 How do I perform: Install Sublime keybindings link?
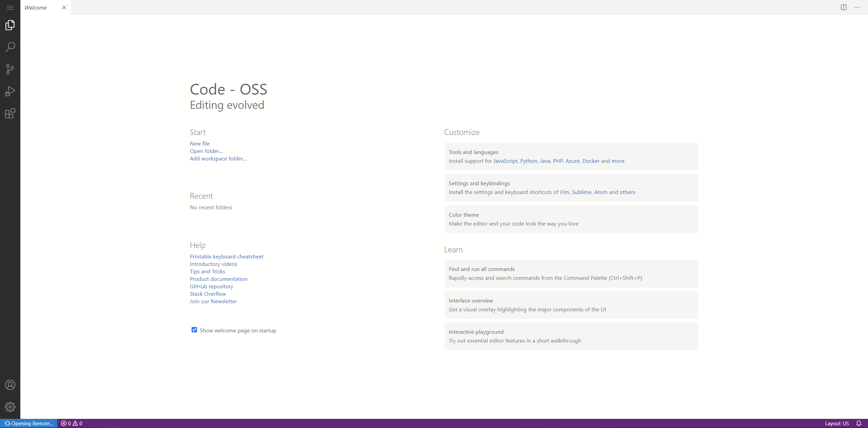pos(581,192)
